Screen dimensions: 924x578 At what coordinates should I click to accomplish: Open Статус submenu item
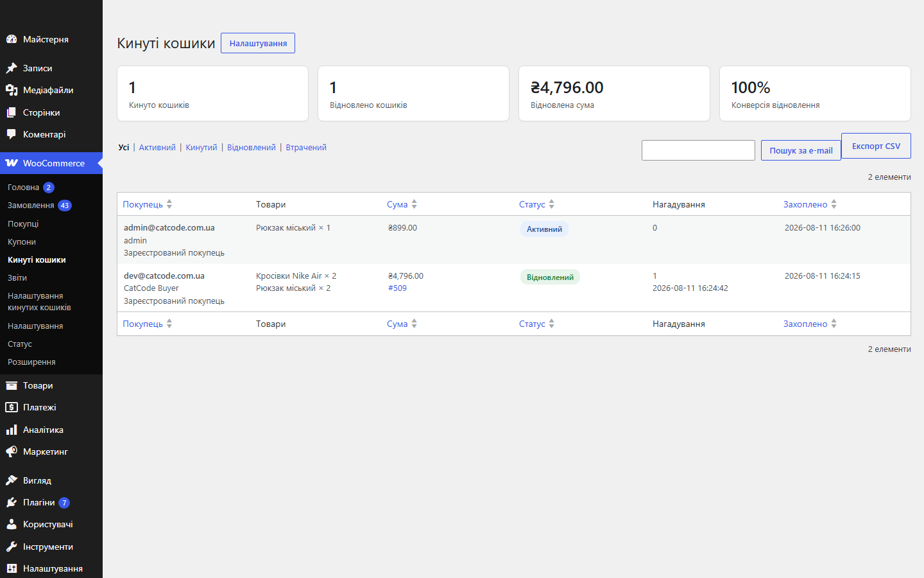(20, 344)
